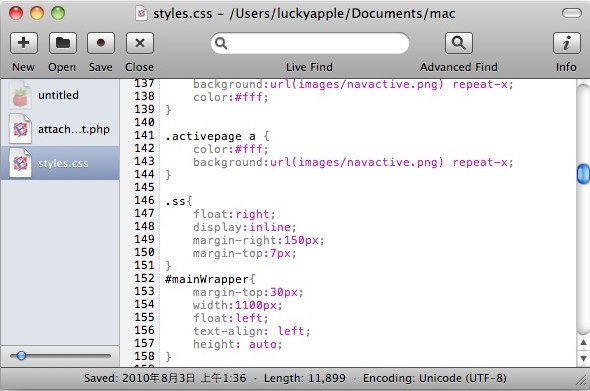Click the Info label in the toolbar
This screenshot has height=391, width=590.
(566, 67)
